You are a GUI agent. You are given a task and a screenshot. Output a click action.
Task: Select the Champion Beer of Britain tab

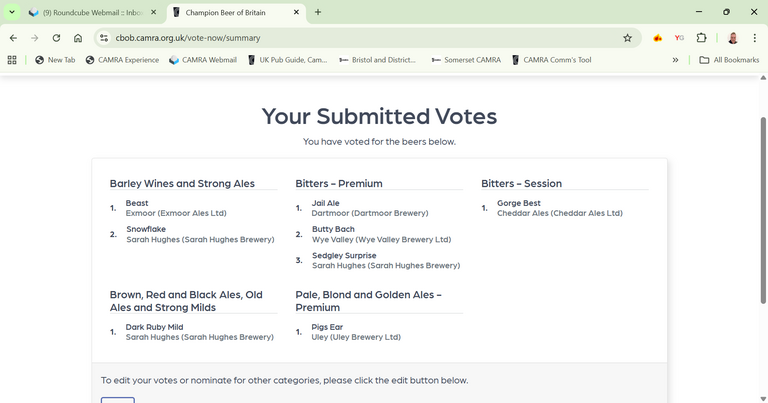point(228,13)
